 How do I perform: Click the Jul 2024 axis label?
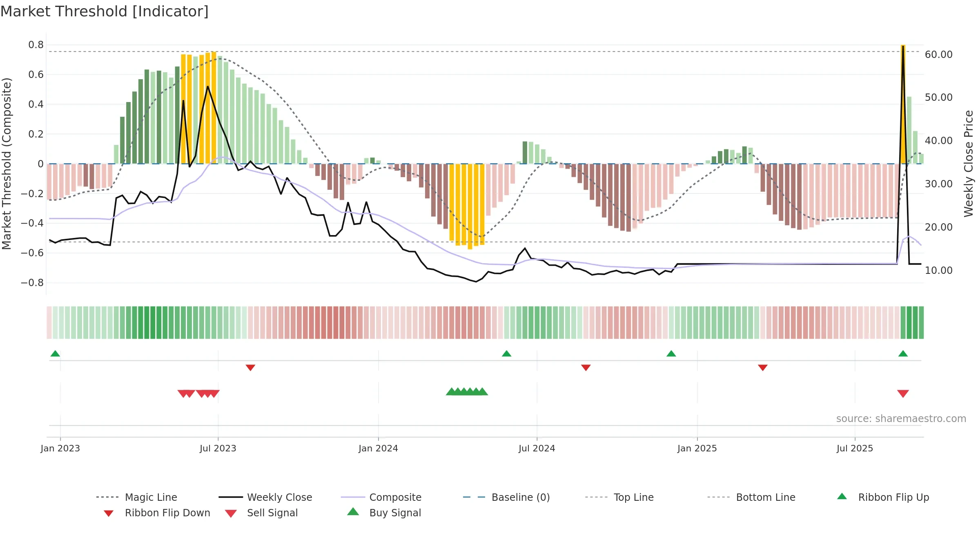537,448
